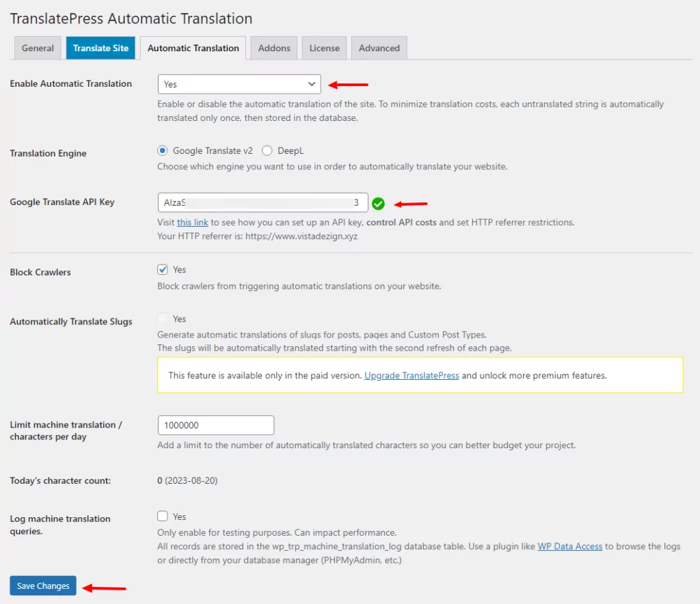Select the Automatic Translation tab
Screen dimensions: 700x604
(193, 49)
